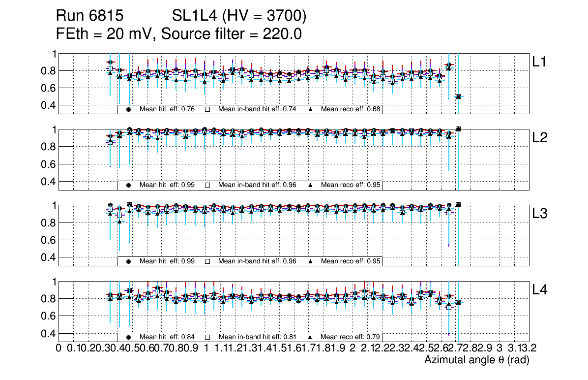Screen dimensions: 588x380
Task: Click the open square marker in L2 legend
Action: point(207,185)
